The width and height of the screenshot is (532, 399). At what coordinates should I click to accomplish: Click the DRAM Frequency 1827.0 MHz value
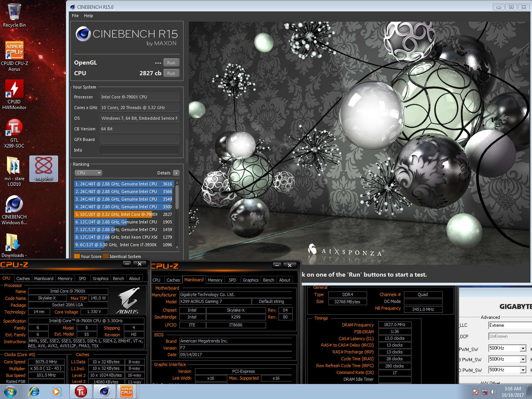point(394,325)
